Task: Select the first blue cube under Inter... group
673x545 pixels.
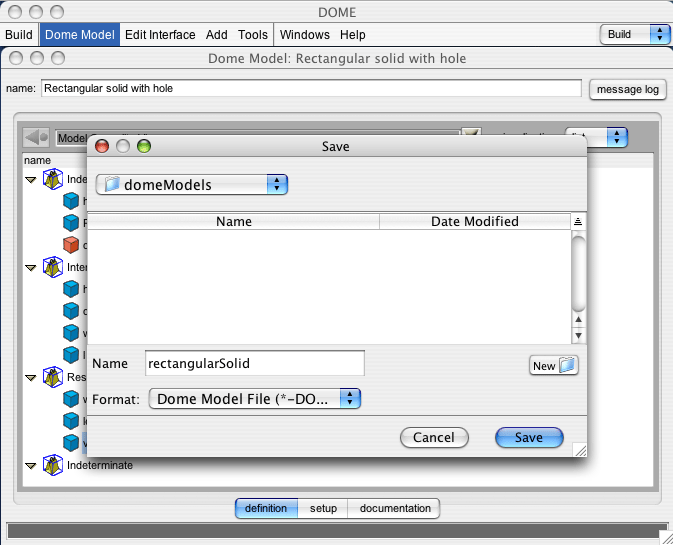Action: pos(71,289)
